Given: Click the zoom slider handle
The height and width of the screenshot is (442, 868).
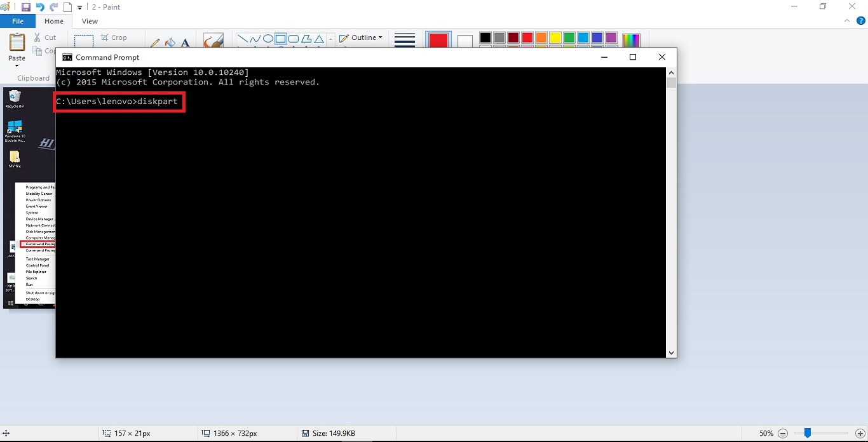Looking at the screenshot, I should pos(807,433).
